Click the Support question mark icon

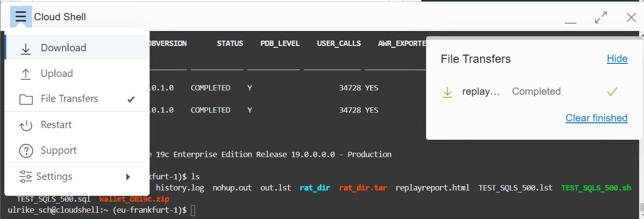(26, 151)
